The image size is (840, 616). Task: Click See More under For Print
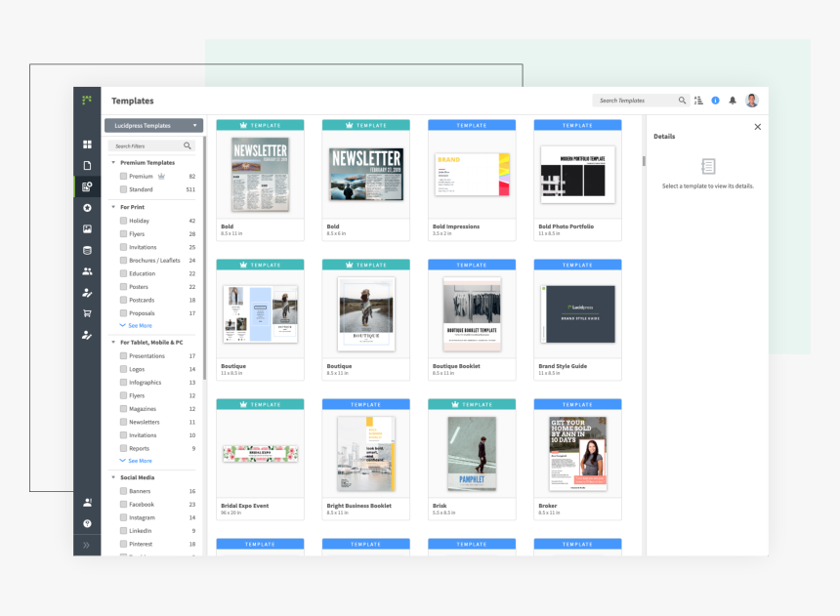[x=139, y=326]
